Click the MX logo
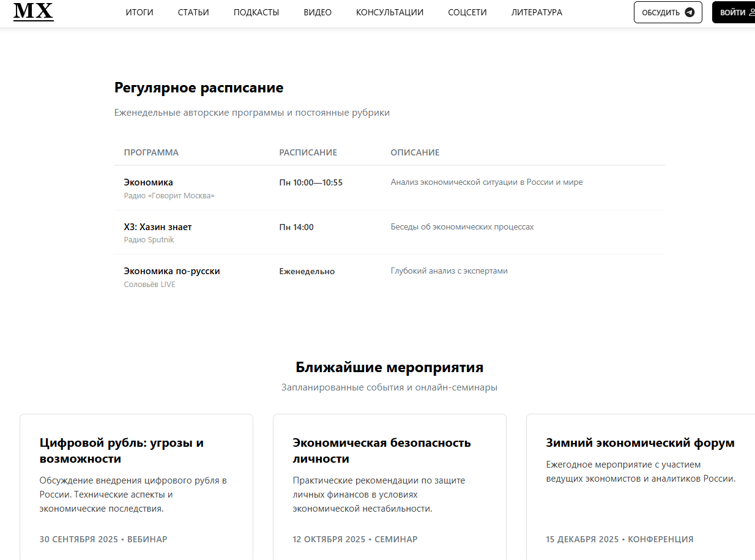This screenshot has width=755, height=560. coord(34,12)
